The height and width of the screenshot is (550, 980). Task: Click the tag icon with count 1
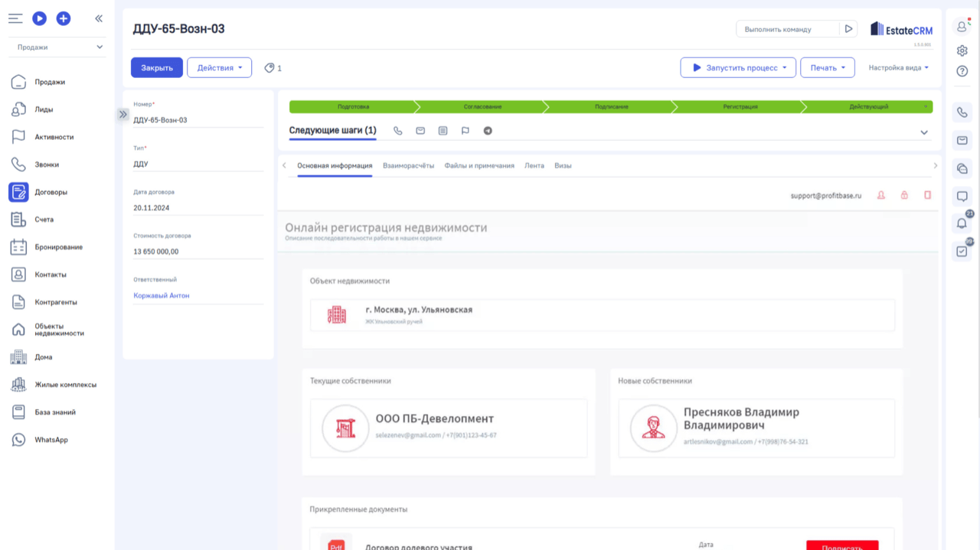[x=273, y=68]
